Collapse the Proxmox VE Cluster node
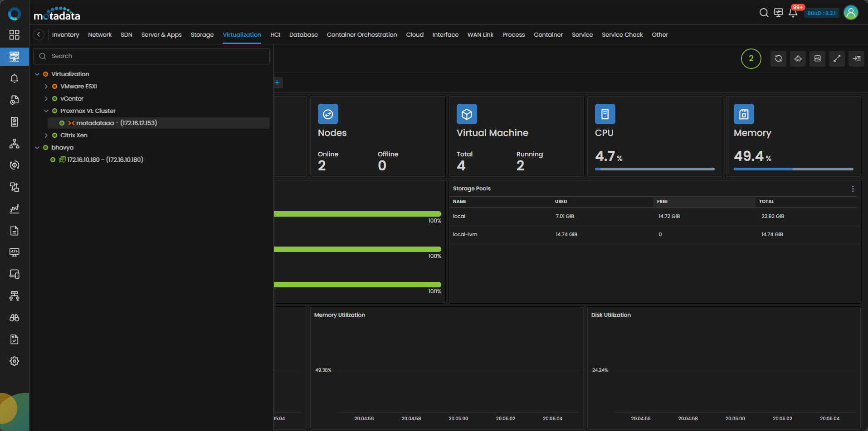This screenshot has height=431, width=868. 46,111
